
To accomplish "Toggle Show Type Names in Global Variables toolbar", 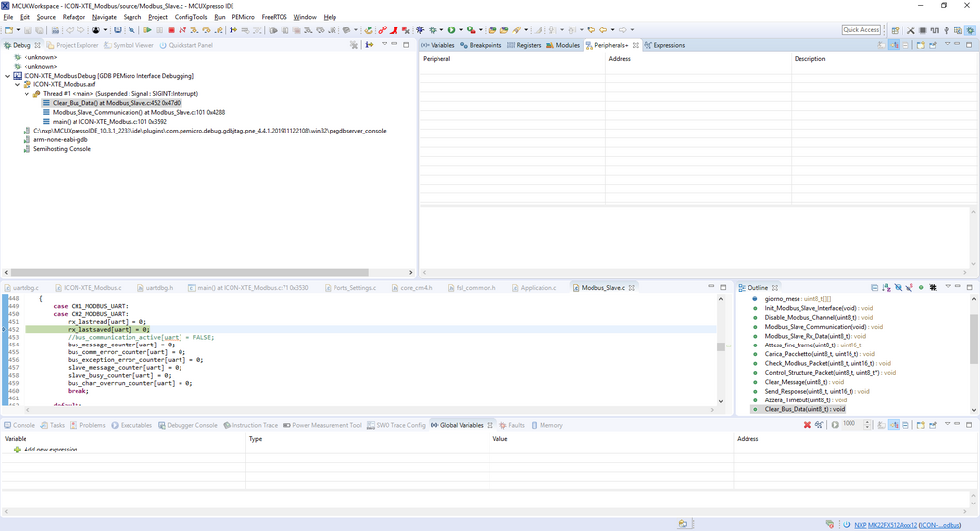I will click(881, 425).
